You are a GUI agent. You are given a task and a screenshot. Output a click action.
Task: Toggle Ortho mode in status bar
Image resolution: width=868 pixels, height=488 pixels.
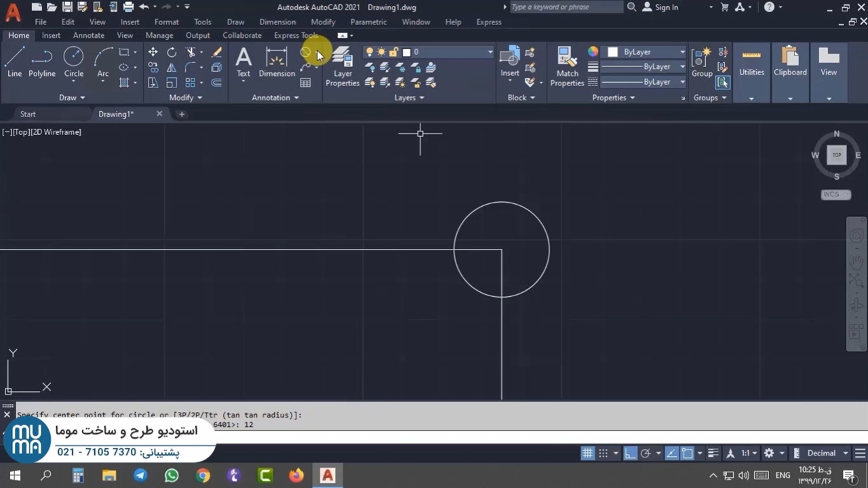[630, 453]
